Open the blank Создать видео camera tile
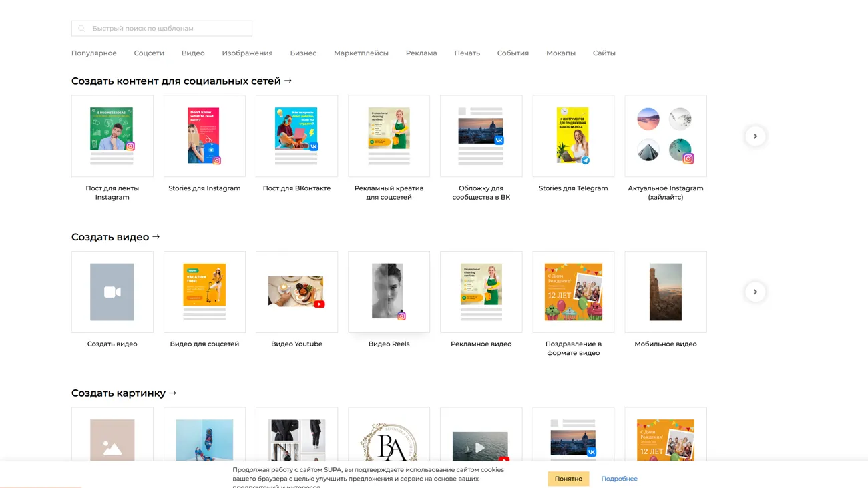The width and height of the screenshot is (868, 488). 112,292
